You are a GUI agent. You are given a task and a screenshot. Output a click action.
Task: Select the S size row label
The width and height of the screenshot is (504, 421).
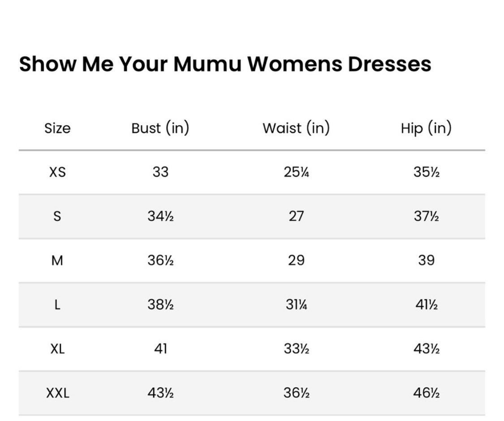coord(57,216)
